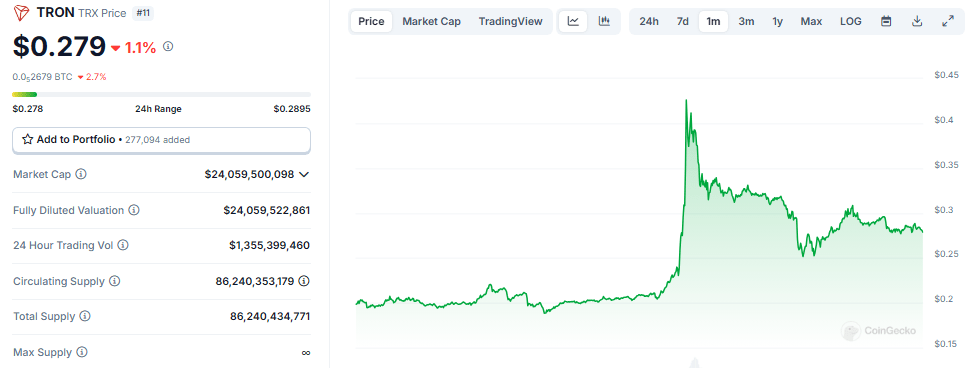This screenshot has width=977, height=368.
Task: Toggle LOG scale on chart
Action: pyautogui.click(x=851, y=21)
